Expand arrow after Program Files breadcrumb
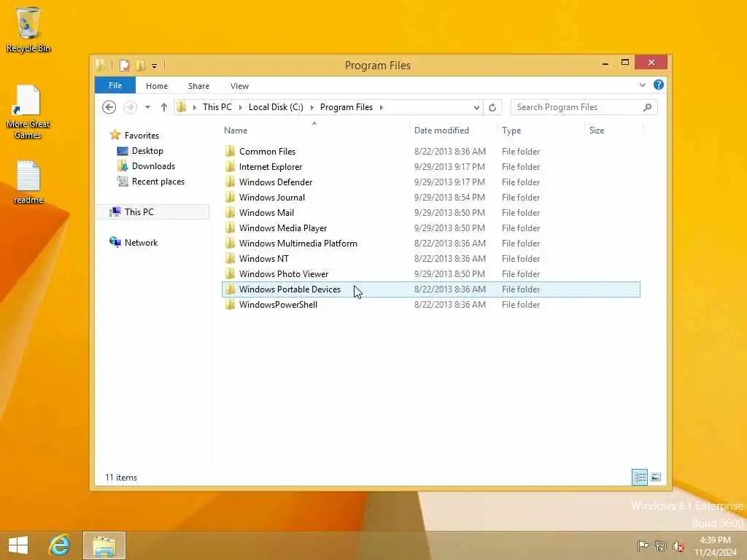The height and width of the screenshot is (560, 747). (x=381, y=108)
